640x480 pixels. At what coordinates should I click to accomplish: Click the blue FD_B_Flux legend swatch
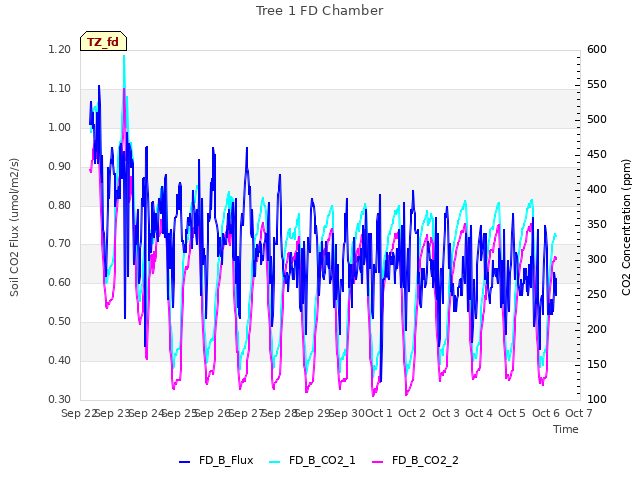(x=184, y=462)
